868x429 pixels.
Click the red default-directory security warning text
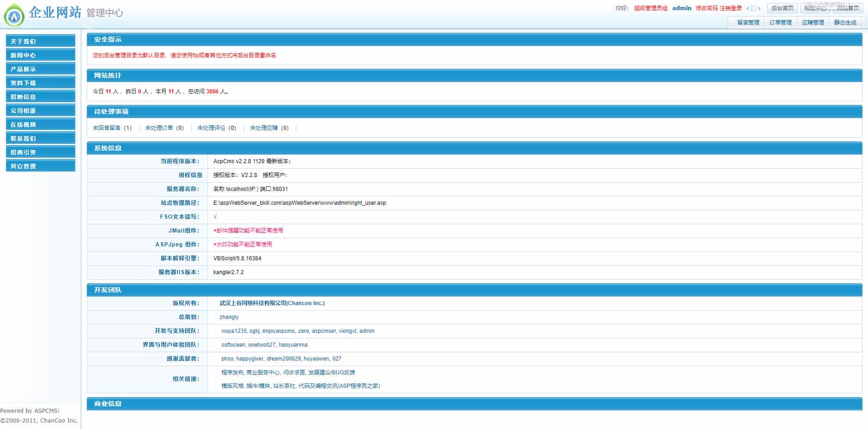pyautogui.click(x=184, y=55)
